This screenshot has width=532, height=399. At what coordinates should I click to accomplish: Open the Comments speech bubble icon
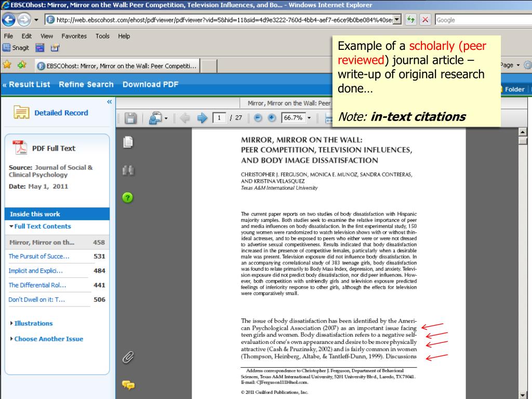point(128,385)
